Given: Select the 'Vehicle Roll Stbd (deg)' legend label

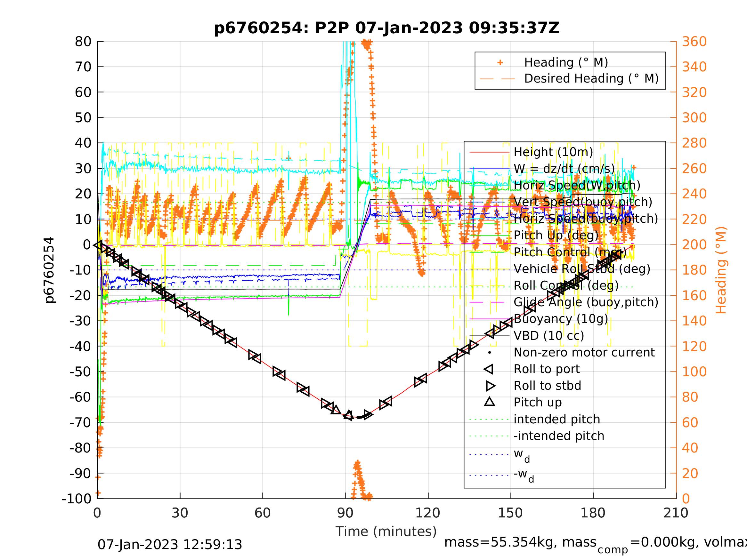Looking at the screenshot, I should pyautogui.click(x=582, y=269).
